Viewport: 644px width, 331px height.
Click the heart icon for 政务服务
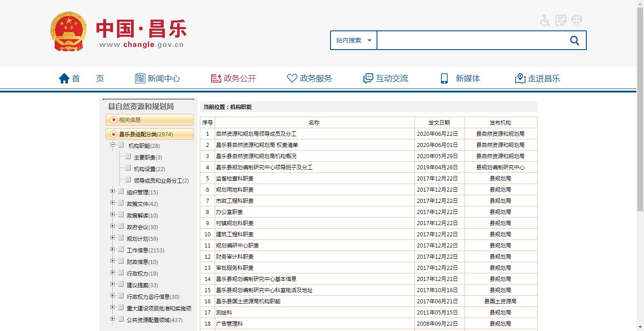(292, 79)
